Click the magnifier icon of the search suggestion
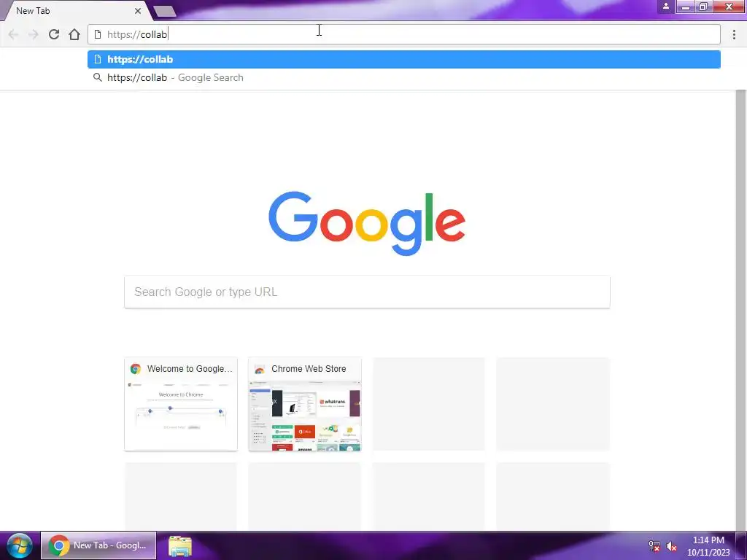Viewport: 747px width, 560px height. point(97,77)
